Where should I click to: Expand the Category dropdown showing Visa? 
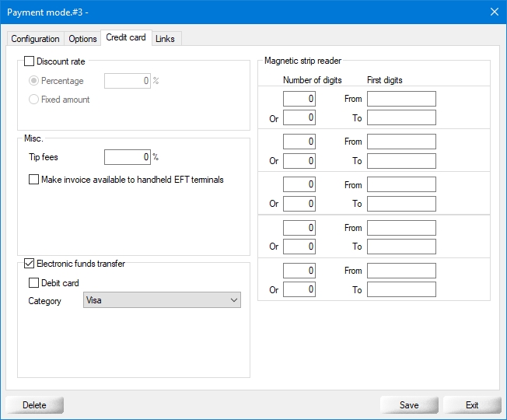click(162, 300)
